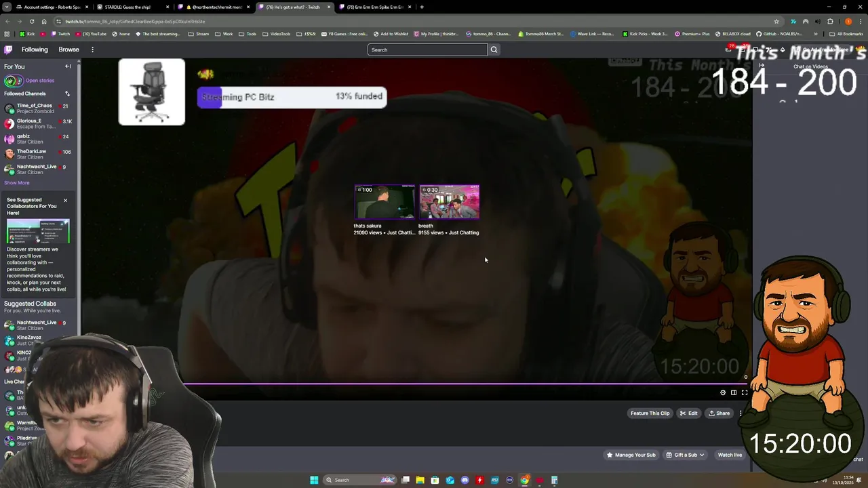
Task: Click the Watch live button
Action: tap(730, 455)
